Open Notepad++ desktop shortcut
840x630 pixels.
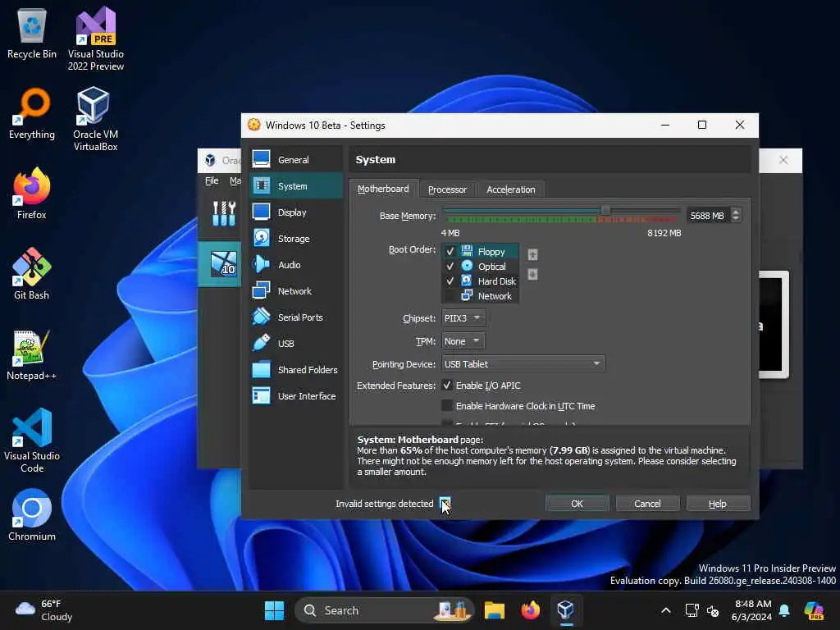pos(32,354)
